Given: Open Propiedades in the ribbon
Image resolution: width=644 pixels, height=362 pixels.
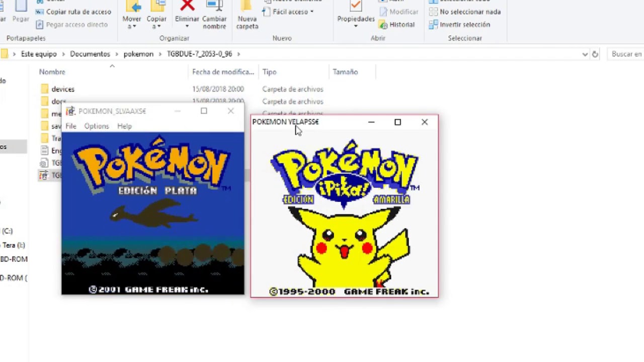Looking at the screenshot, I should coord(356,15).
